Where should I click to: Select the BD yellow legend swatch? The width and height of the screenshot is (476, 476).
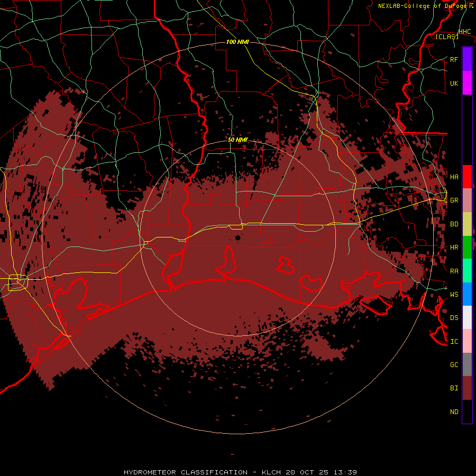[467, 224]
